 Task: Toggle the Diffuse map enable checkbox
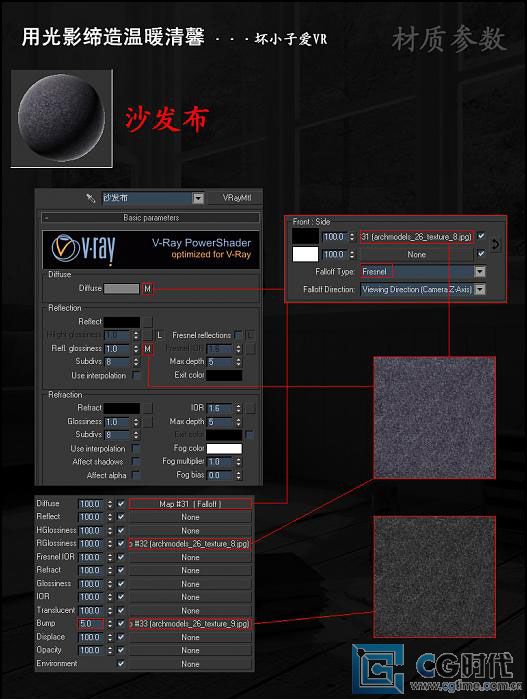click(120, 504)
